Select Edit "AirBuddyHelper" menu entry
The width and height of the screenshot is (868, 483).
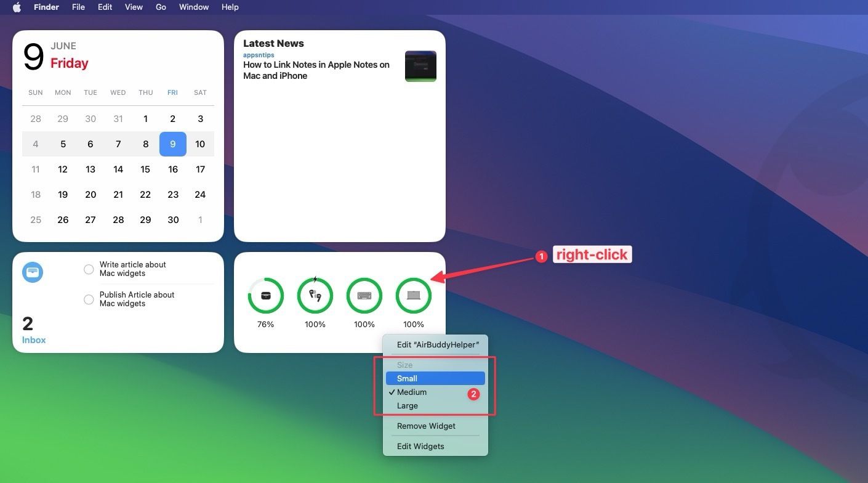click(x=437, y=344)
